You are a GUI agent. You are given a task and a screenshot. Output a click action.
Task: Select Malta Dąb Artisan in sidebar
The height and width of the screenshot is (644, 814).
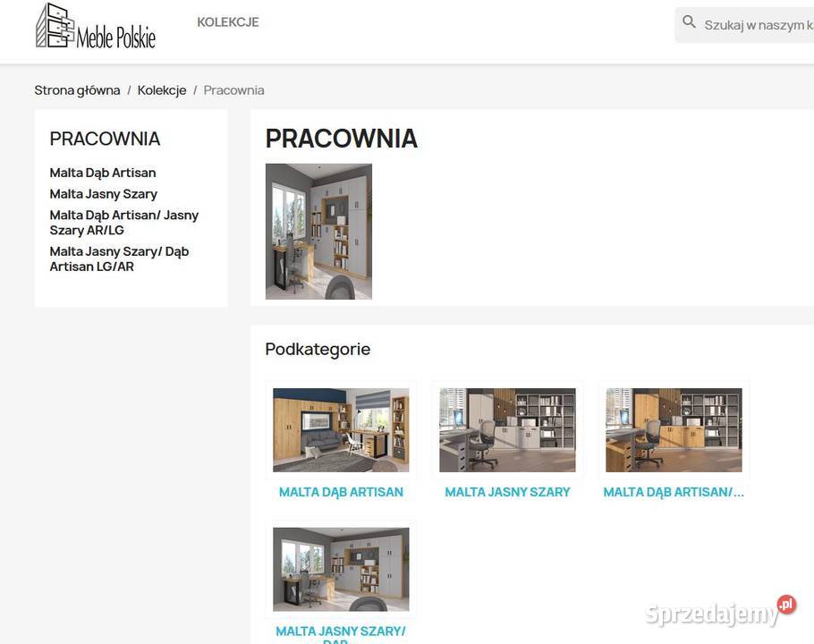[x=103, y=173]
